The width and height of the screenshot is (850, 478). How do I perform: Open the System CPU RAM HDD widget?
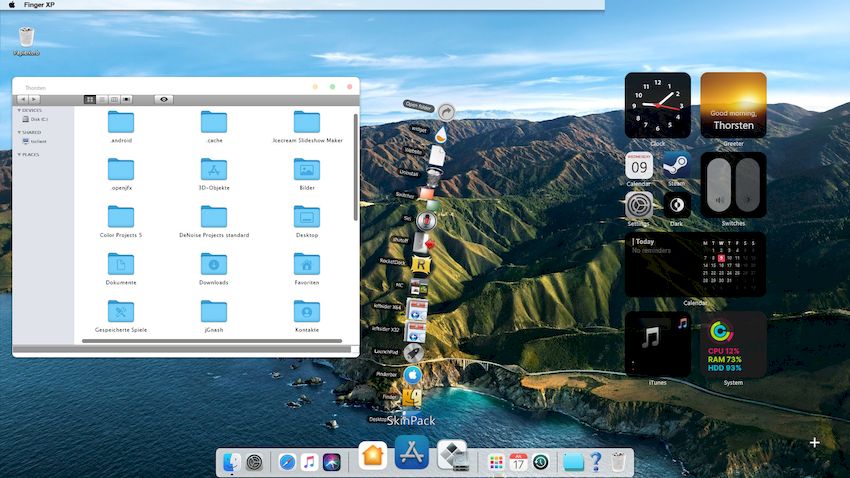coord(733,344)
